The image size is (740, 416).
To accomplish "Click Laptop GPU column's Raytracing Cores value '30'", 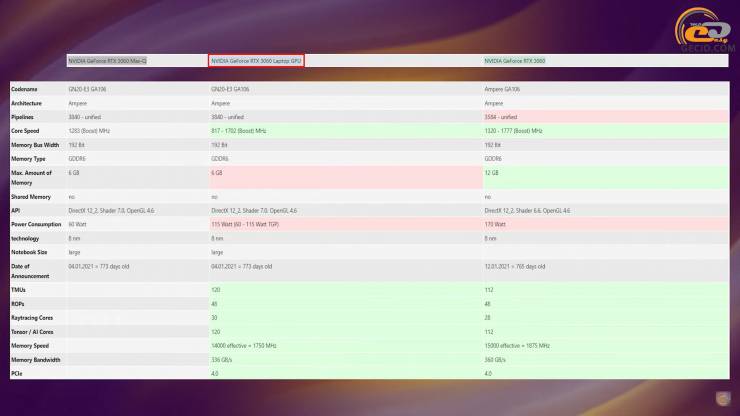I will 214,318.
